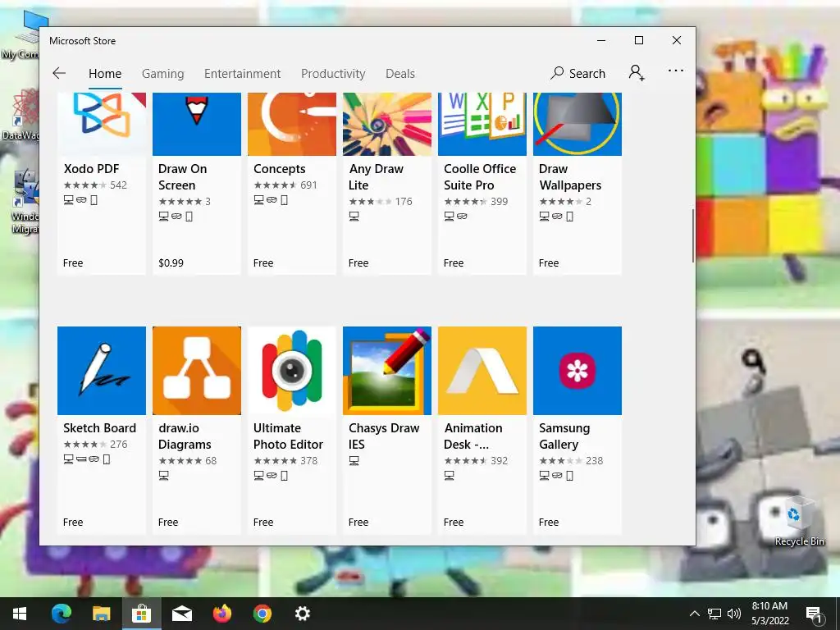Click the Chasys Draw IES title

[x=384, y=436]
